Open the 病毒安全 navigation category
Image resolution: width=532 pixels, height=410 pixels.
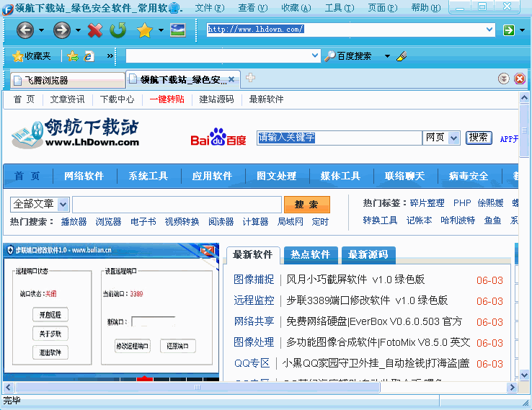[469, 176]
